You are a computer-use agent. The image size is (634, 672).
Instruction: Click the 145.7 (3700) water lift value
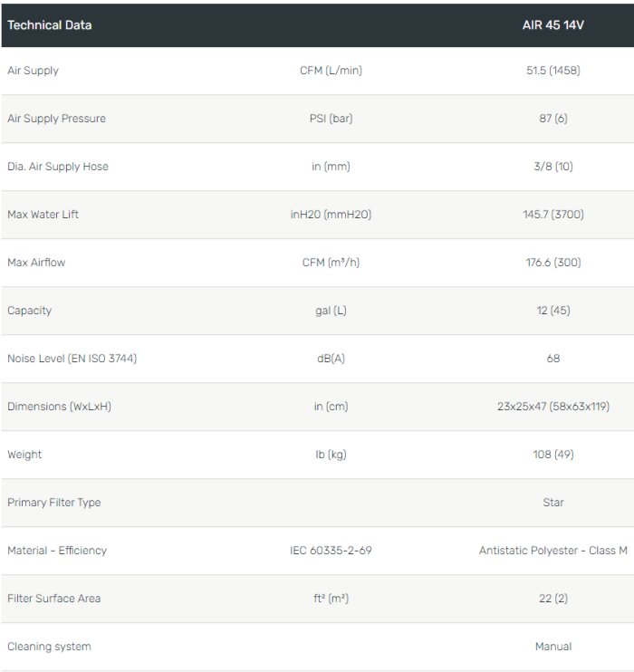pos(552,215)
